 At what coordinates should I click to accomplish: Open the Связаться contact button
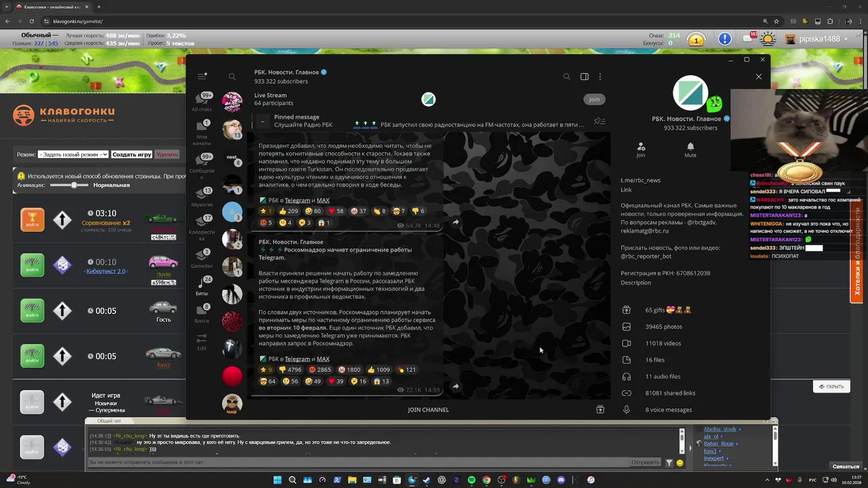846,466
